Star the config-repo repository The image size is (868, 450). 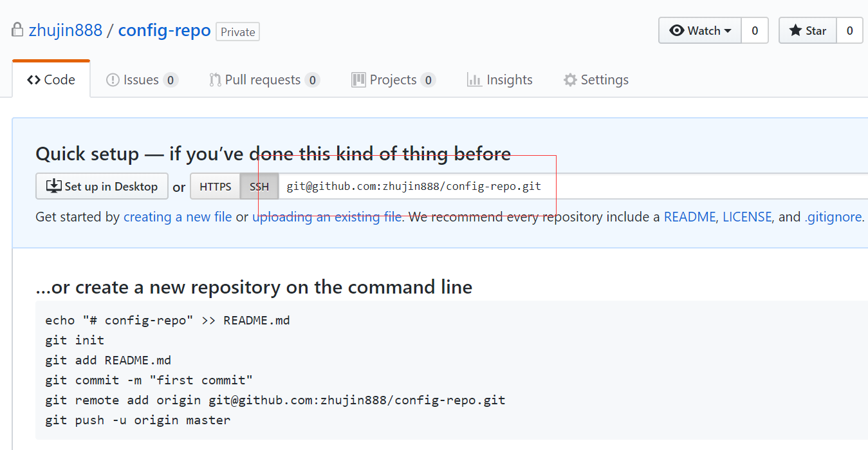tap(808, 31)
